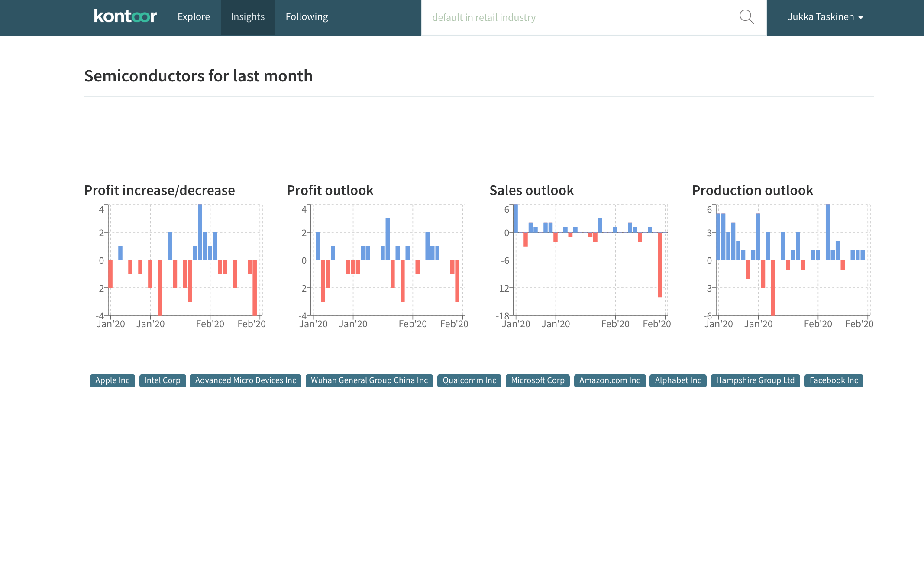Click the Facebook Inc tag
The image size is (924, 572).
(834, 380)
